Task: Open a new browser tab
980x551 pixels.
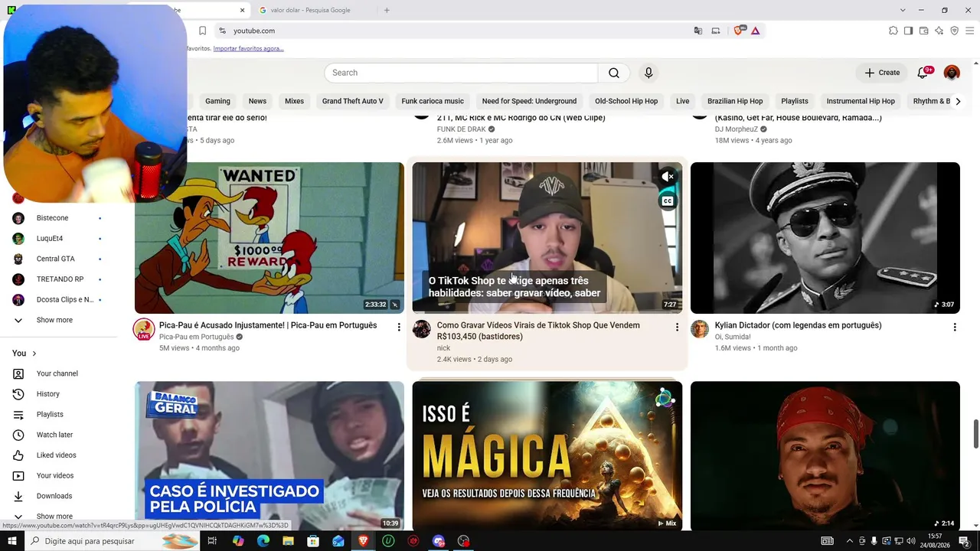Action: pyautogui.click(x=387, y=10)
